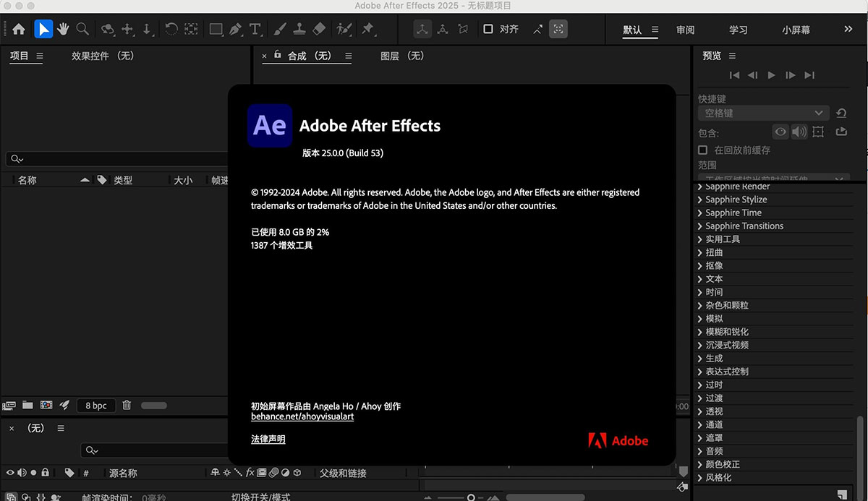This screenshot has height=501, width=868.
Task: Switch to the 学习 workspace
Action: pos(739,30)
